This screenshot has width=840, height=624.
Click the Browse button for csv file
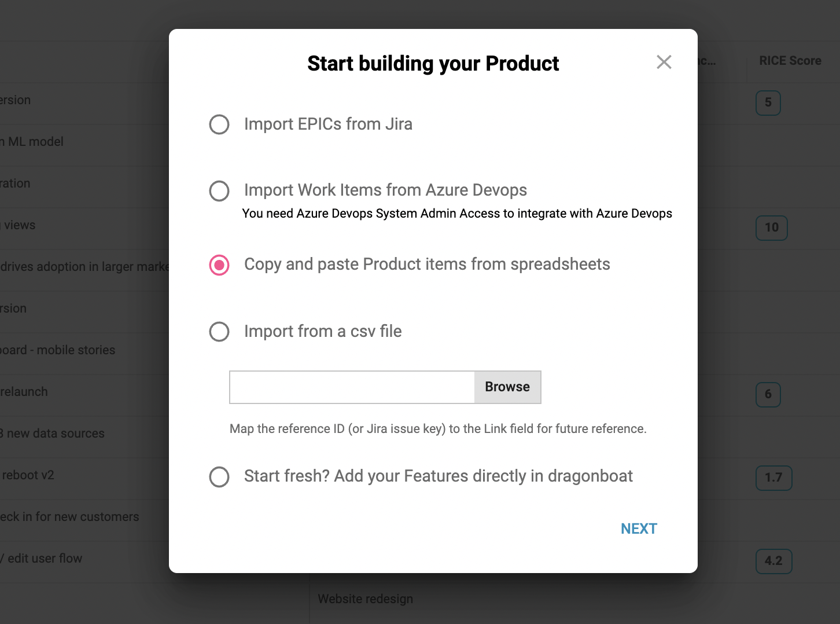click(x=507, y=387)
